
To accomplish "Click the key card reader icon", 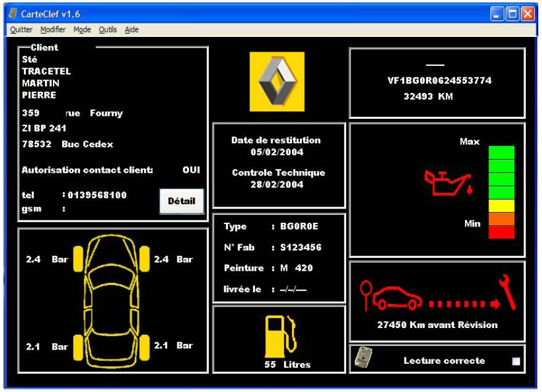I will (x=363, y=357).
